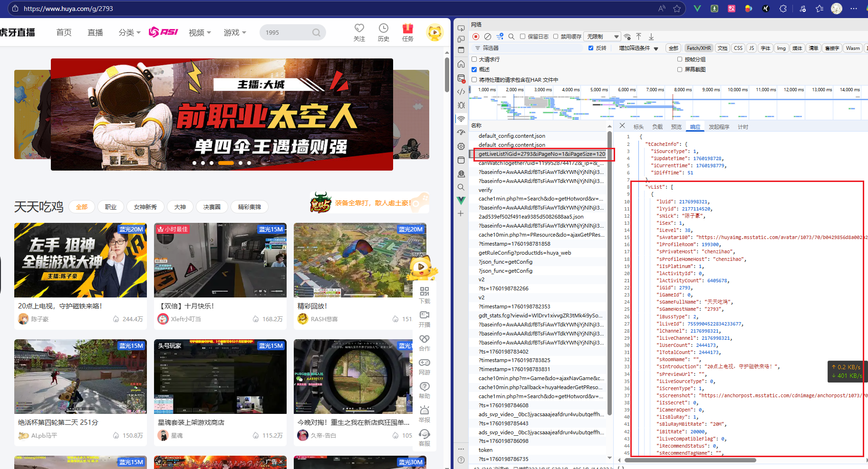Open DevTools Welcome home icon
Image resolution: width=868 pixels, height=469 pixels.
point(461,64)
